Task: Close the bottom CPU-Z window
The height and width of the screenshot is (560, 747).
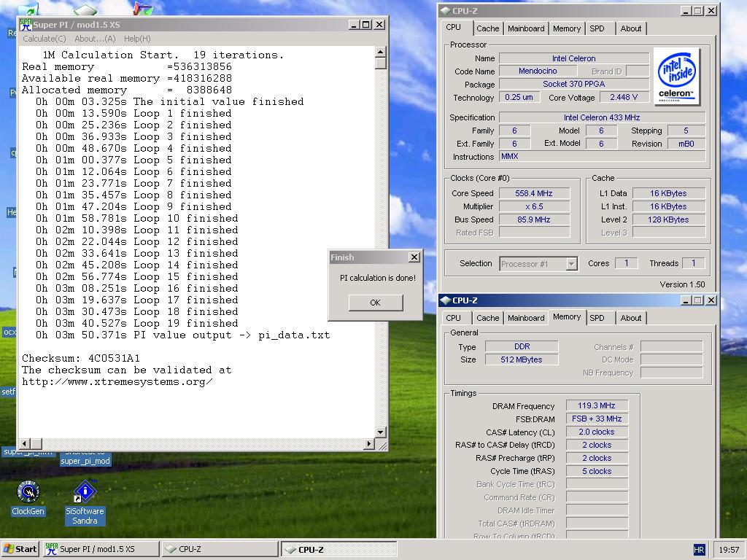Action: (711, 300)
